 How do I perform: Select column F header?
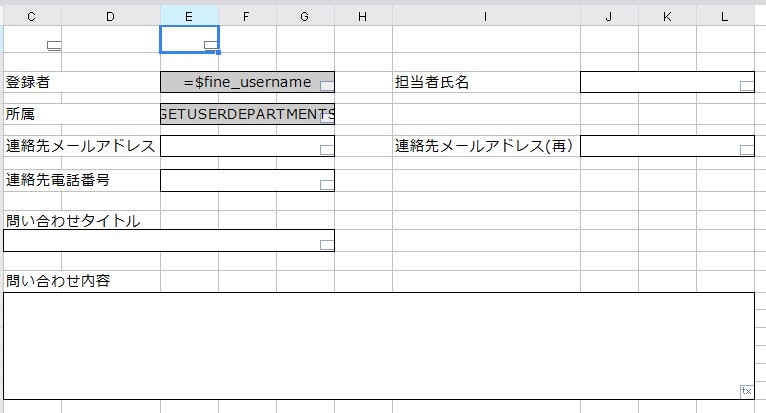247,17
